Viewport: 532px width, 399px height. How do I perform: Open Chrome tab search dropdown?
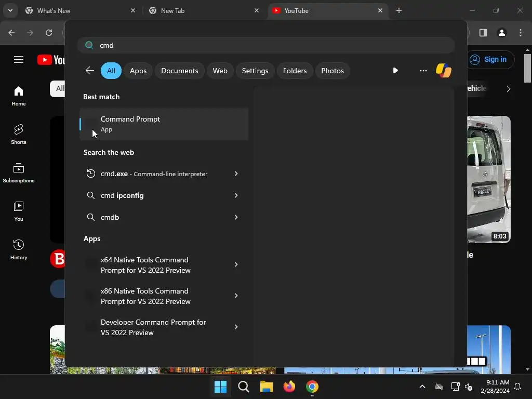(10, 10)
